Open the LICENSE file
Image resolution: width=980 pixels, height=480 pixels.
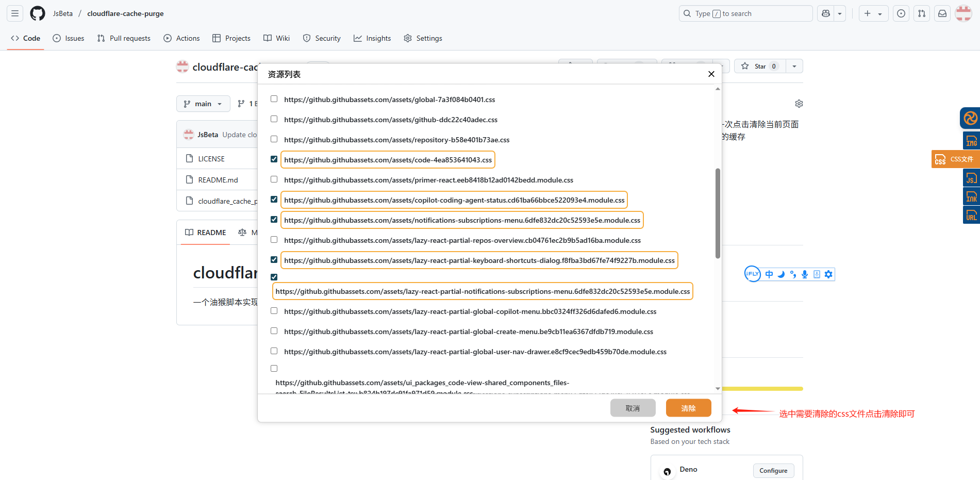(x=211, y=159)
